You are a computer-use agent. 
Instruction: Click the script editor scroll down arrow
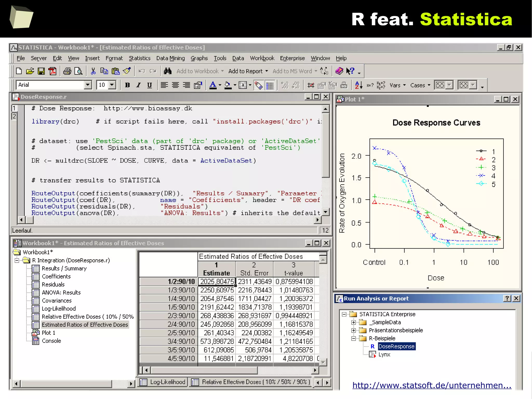pos(325,212)
